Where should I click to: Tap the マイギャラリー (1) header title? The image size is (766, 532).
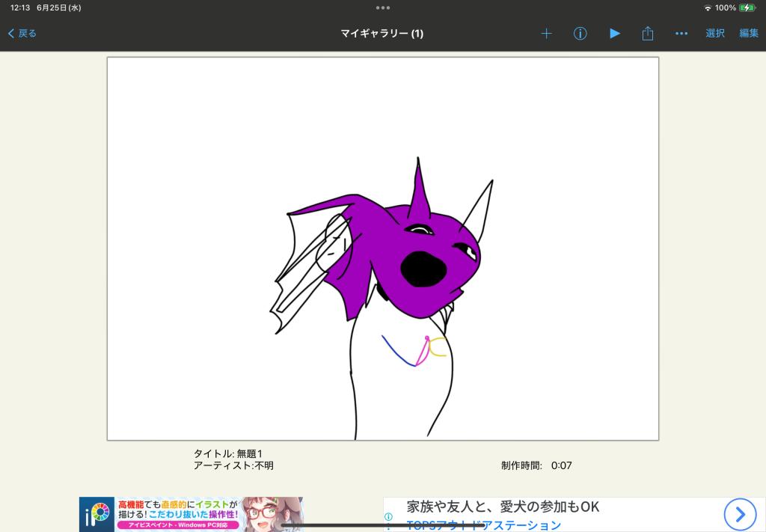pyautogui.click(x=382, y=34)
